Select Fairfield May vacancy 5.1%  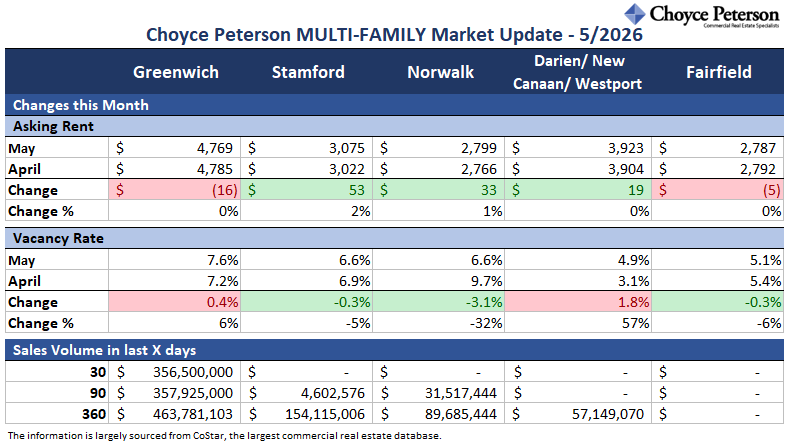tap(718, 260)
